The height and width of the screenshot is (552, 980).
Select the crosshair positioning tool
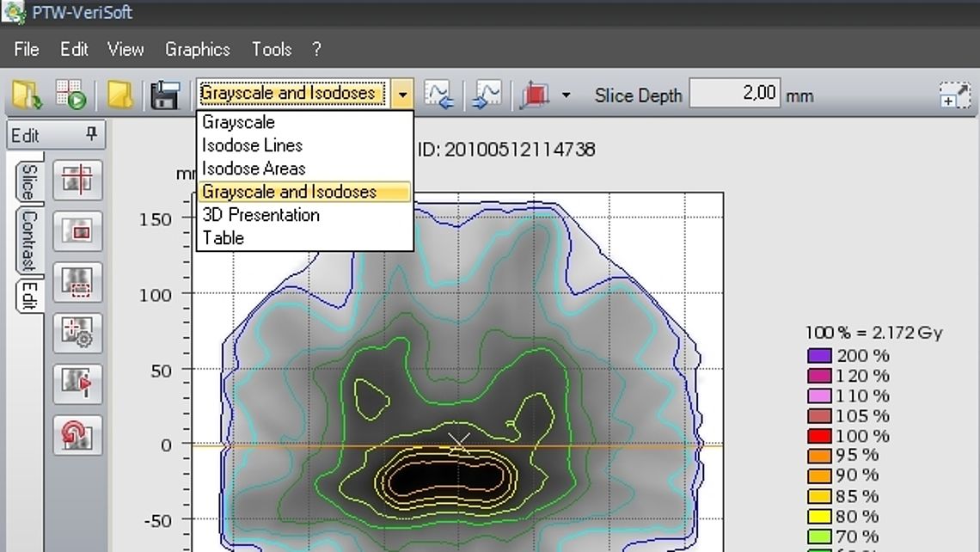tap(77, 181)
